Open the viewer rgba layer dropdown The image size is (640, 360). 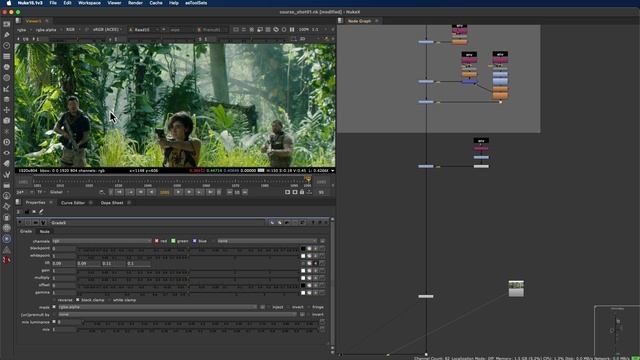pyautogui.click(x=23, y=30)
